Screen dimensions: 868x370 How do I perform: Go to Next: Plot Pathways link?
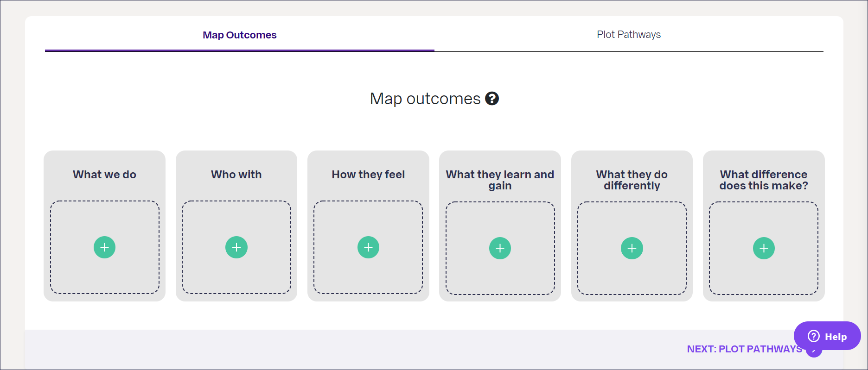click(745, 349)
